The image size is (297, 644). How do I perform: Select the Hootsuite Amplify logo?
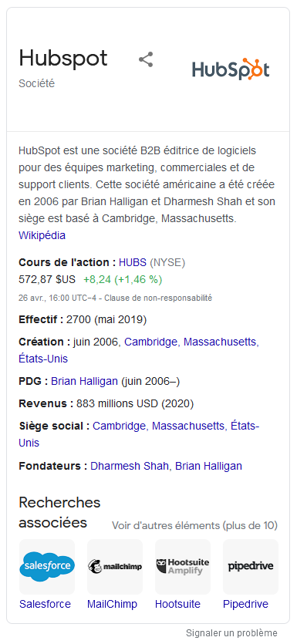pyautogui.click(x=183, y=567)
